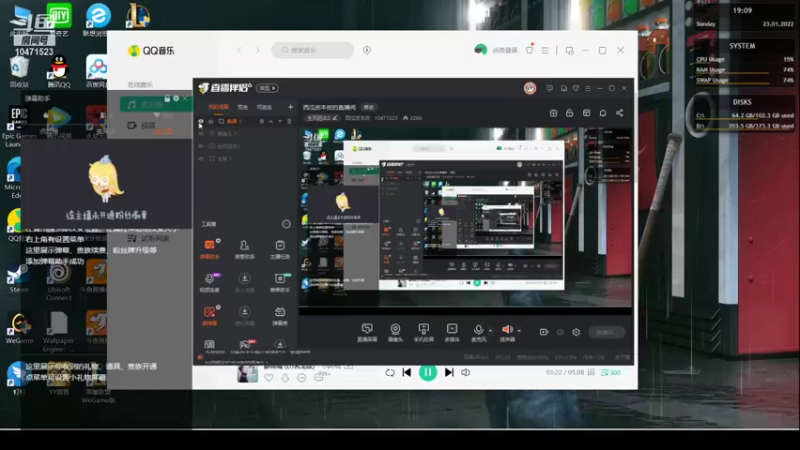Go back in QQ音乐 navigation
Image resolution: width=800 pixels, height=450 pixels.
239,50
